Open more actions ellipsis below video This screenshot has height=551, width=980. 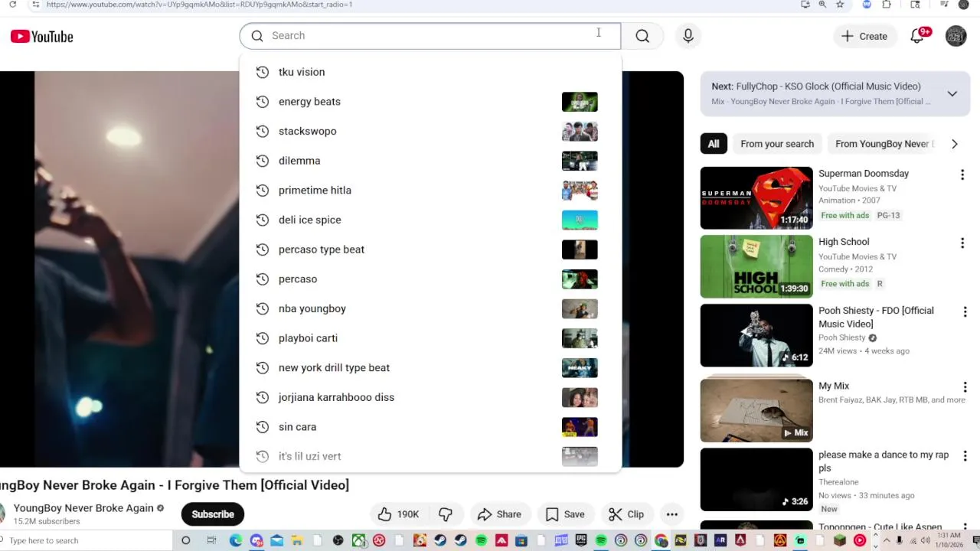pos(671,514)
